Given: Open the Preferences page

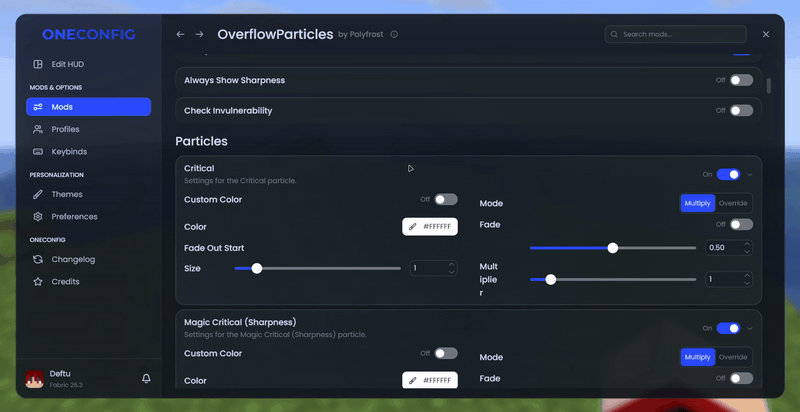Looking at the screenshot, I should click(x=65, y=217).
